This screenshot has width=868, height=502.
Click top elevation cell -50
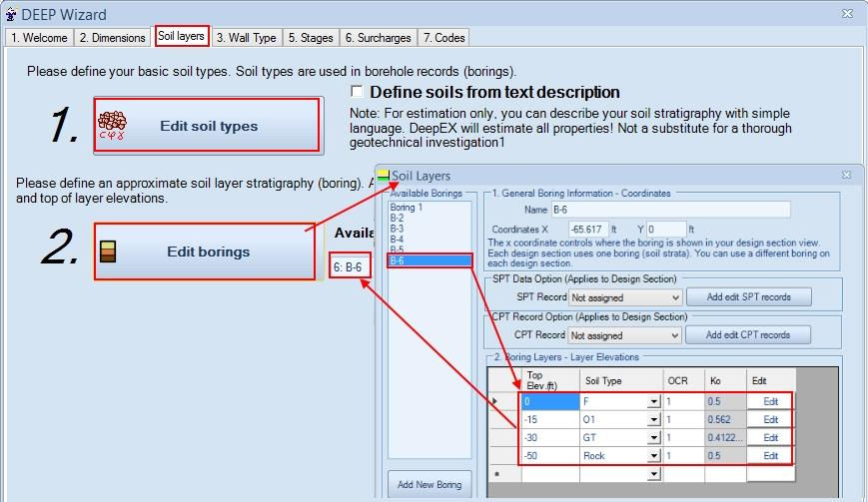click(x=550, y=455)
